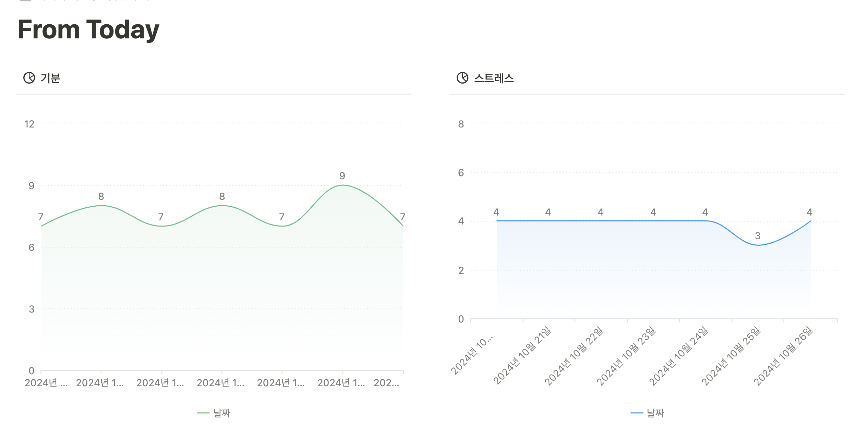Select the peak data label 9 on green curve
Screen dimensions: 868x438
tap(342, 176)
